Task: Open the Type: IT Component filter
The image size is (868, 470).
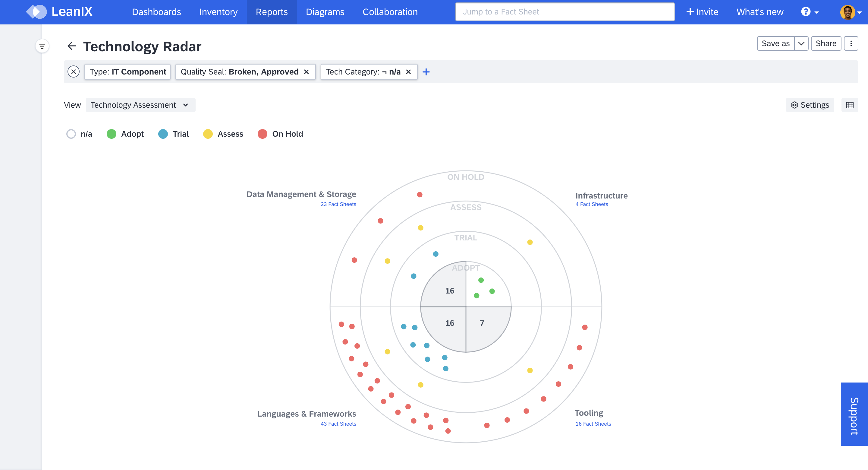Action: [128, 72]
